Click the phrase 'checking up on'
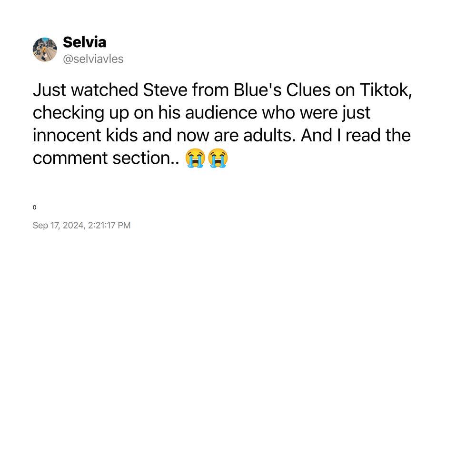 point(93,113)
